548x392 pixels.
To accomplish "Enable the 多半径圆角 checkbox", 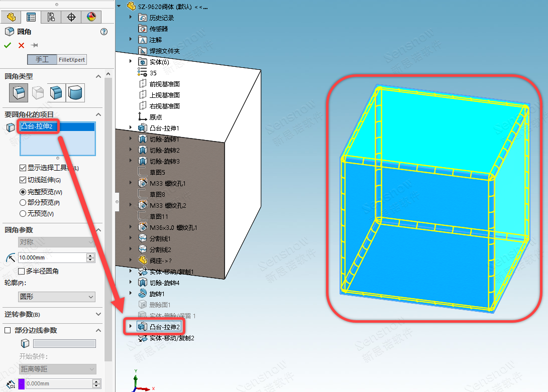I will tap(22, 271).
